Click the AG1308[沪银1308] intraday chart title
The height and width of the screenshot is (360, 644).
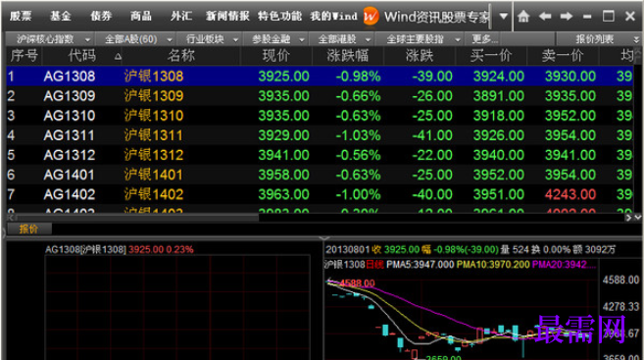coord(85,250)
